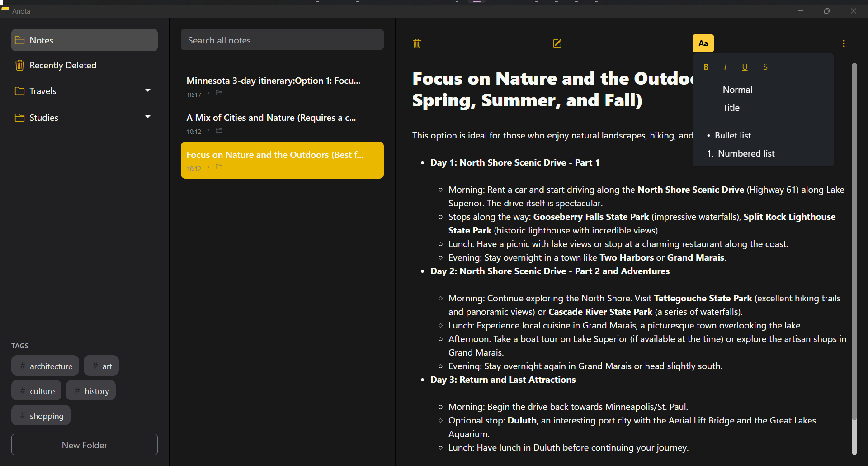The image size is (868, 466).
Task: Apply bold formatting
Action: point(706,67)
